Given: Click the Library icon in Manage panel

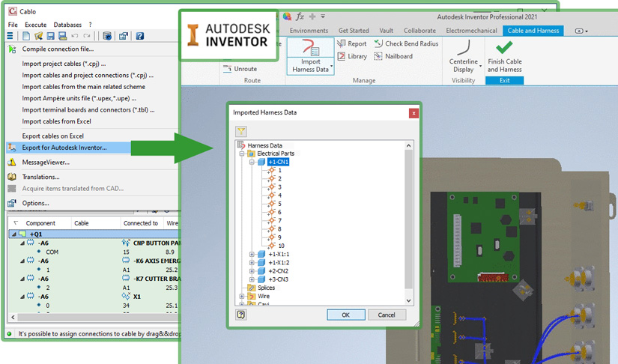Looking at the screenshot, I should [x=342, y=56].
